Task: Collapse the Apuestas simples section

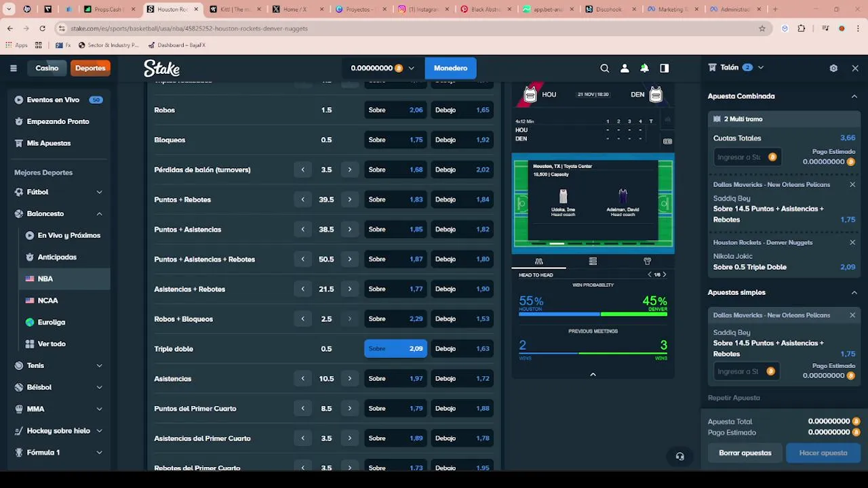Action: [854, 292]
